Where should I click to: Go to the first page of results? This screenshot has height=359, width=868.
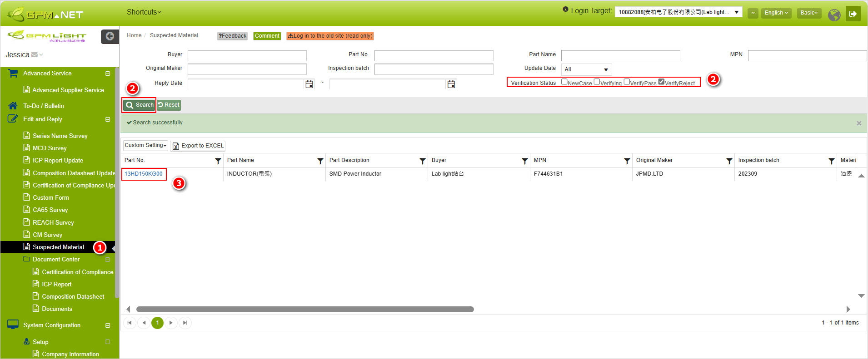coord(130,323)
